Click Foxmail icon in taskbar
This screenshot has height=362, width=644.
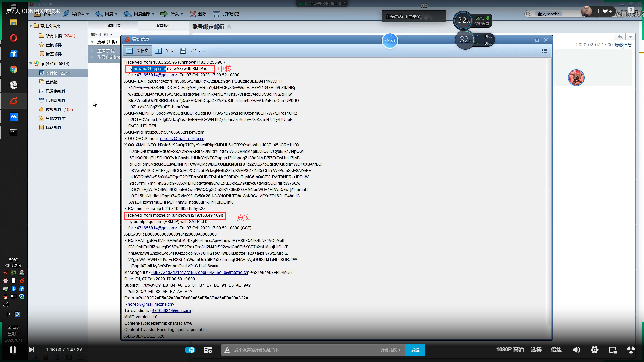pos(14,101)
